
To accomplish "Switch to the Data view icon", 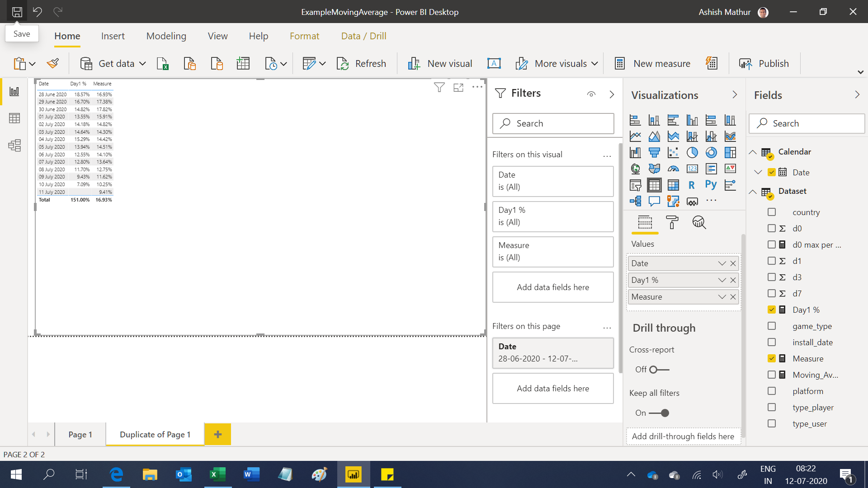I will [x=14, y=118].
